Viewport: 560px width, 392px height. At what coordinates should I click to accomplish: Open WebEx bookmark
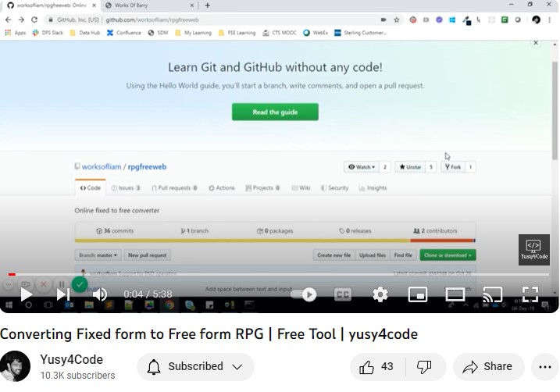click(316, 33)
